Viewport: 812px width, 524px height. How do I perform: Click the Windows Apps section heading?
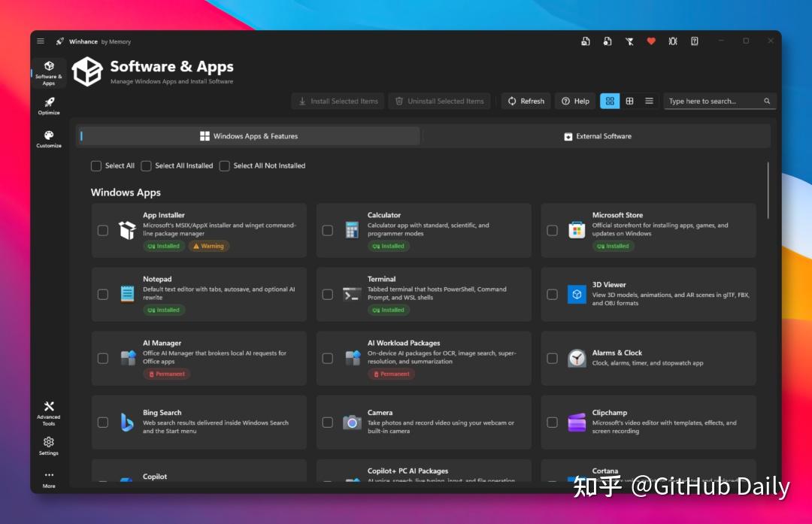click(126, 192)
